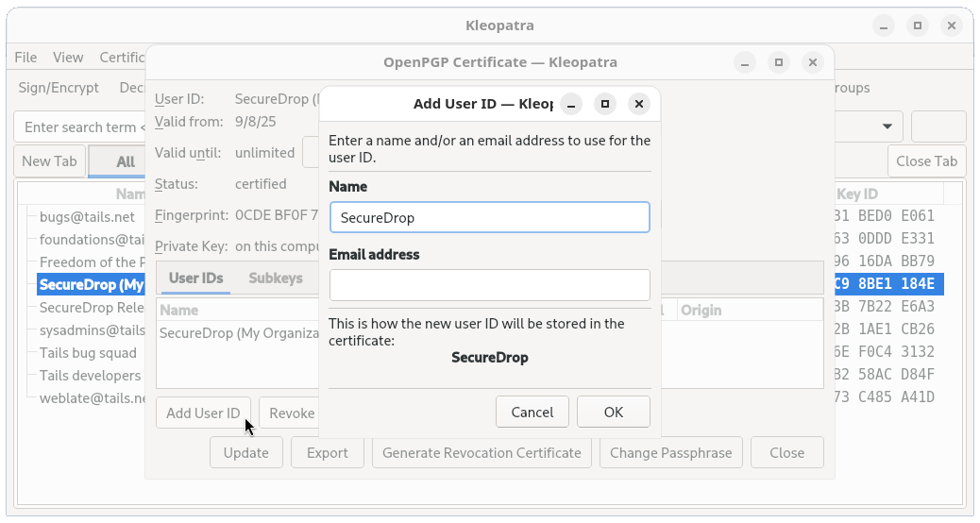Click the Sign/Encrypt toolbar item

(x=59, y=88)
